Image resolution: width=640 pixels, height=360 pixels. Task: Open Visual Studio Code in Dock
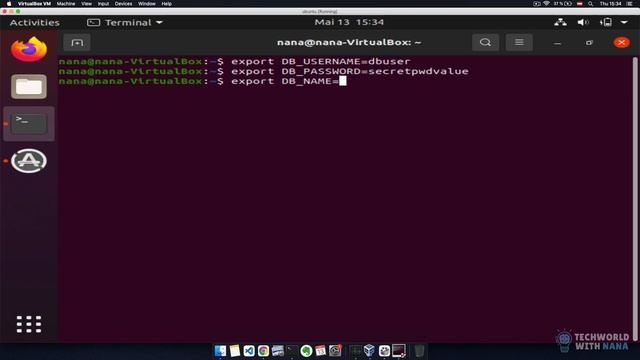249,351
